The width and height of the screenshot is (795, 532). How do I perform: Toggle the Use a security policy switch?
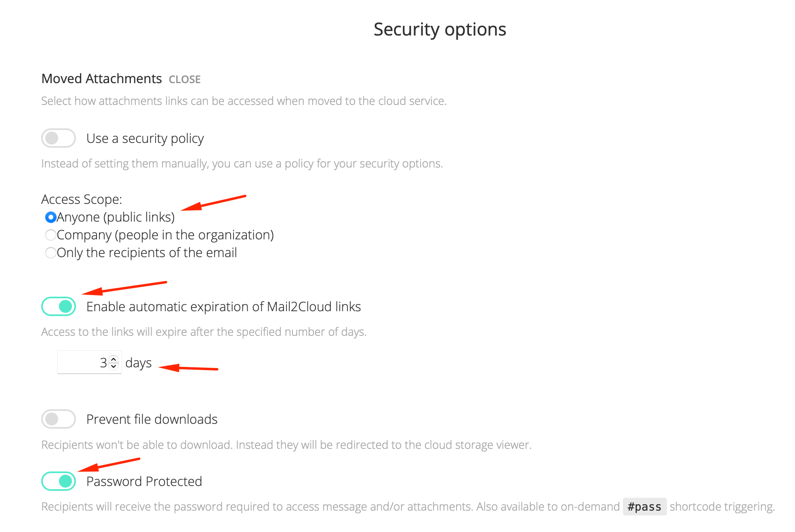(x=59, y=138)
